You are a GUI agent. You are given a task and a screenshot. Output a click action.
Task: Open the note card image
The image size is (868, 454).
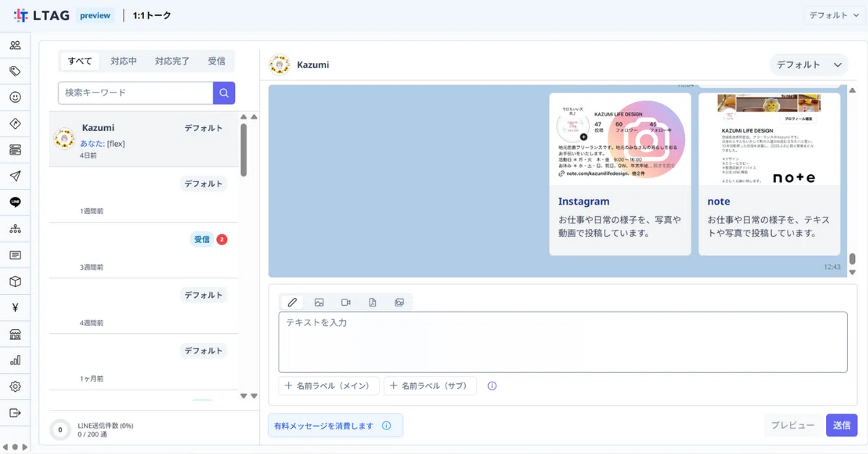(770, 139)
